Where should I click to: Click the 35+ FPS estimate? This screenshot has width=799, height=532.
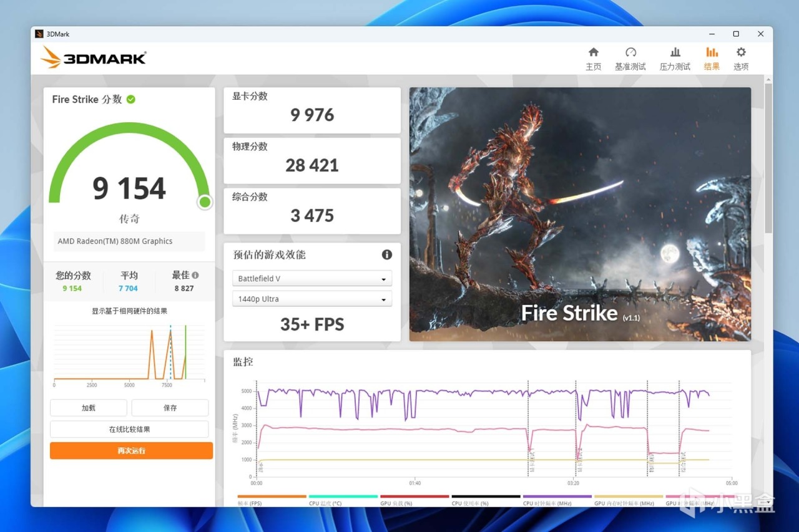click(x=312, y=324)
